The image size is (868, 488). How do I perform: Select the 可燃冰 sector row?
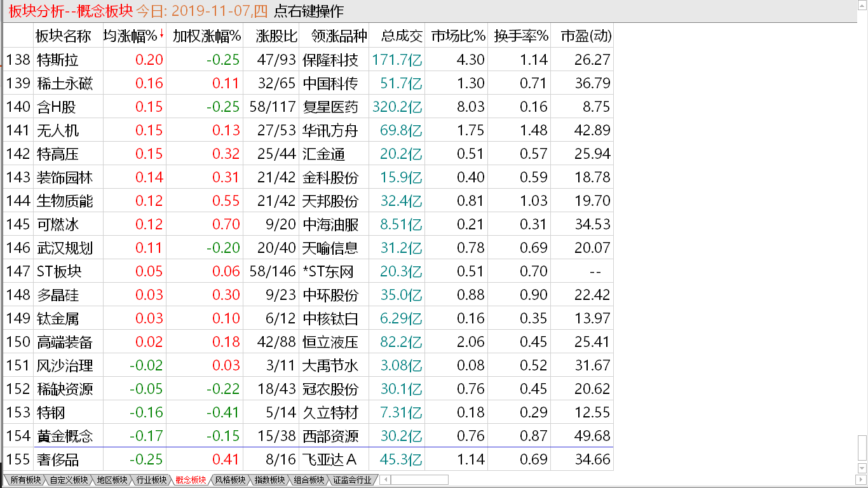[x=309, y=224]
